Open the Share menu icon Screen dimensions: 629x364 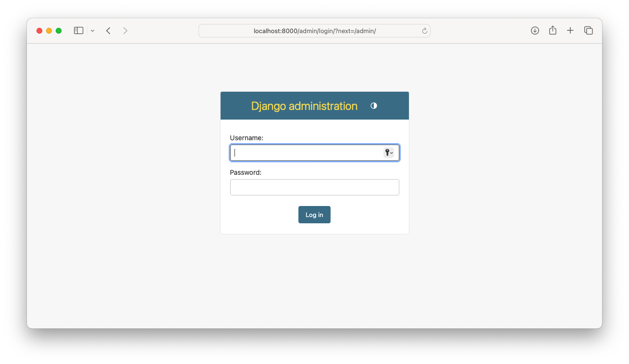(553, 30)
